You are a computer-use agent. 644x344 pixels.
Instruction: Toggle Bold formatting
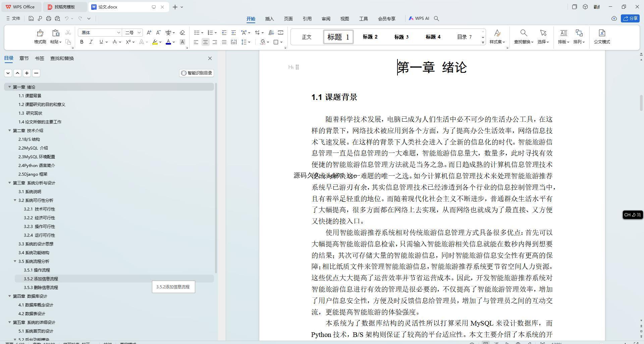82,42
